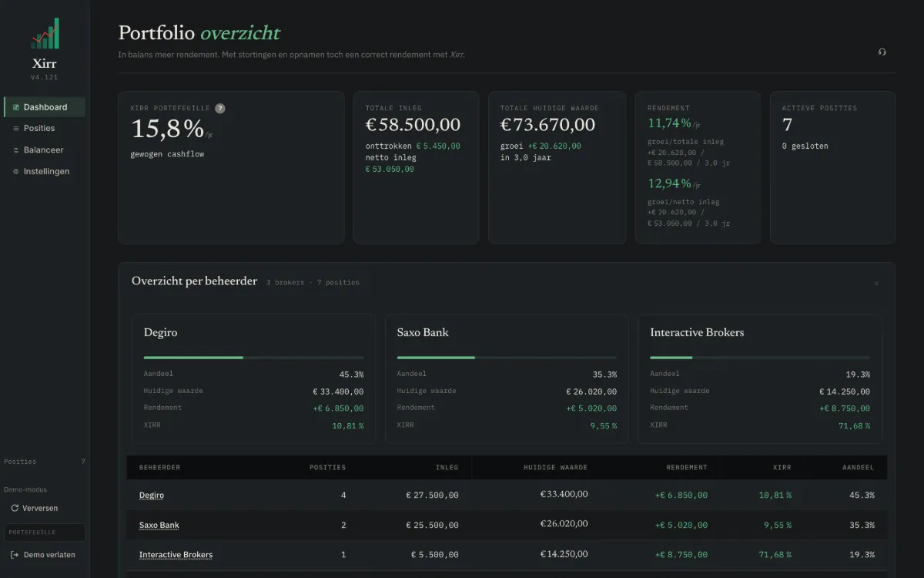
Task: Click the Aandeel column header
Action: 859,468
